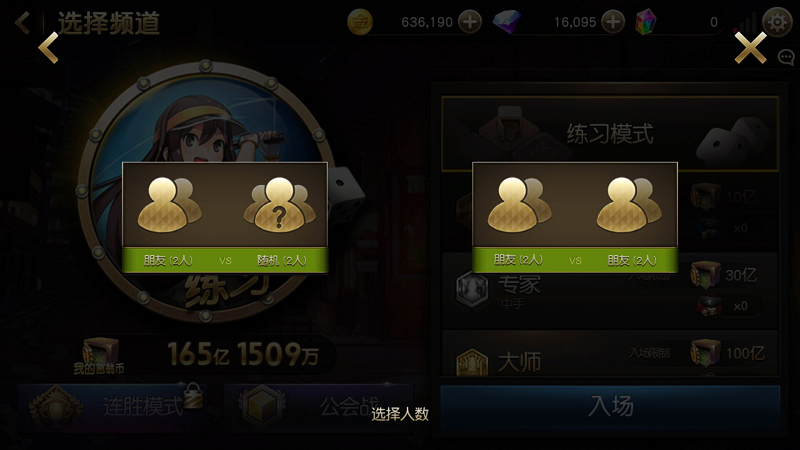Choose the 大师 master channel

610,354
